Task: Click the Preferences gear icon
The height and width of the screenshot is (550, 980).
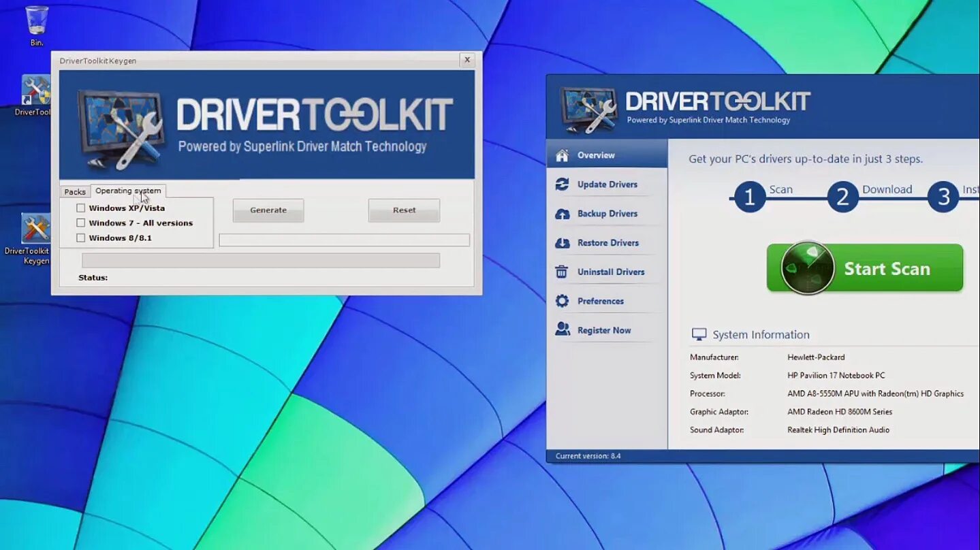Action: pos(562,301)
